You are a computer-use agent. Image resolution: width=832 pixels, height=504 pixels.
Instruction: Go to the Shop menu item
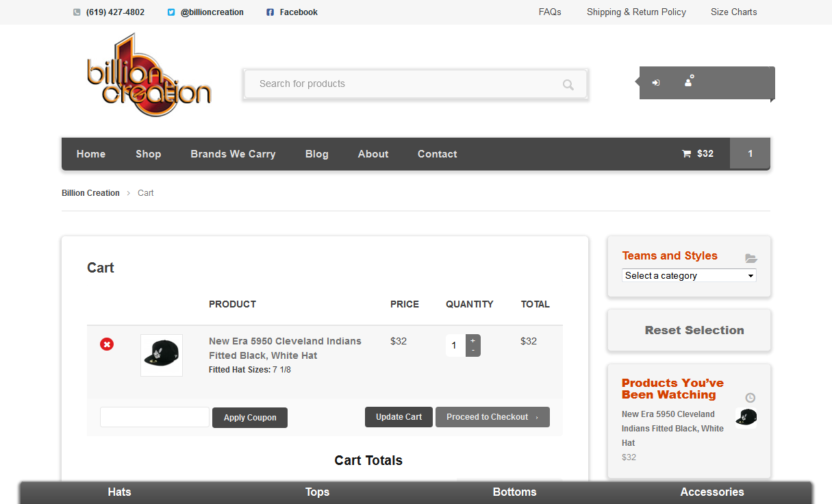(148, 154)
